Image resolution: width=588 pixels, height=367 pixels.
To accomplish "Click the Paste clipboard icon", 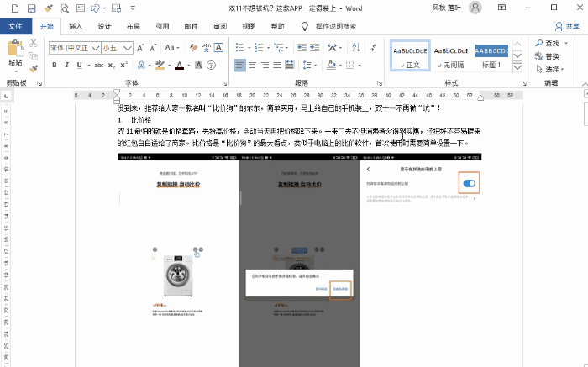I will pos(15,49).
